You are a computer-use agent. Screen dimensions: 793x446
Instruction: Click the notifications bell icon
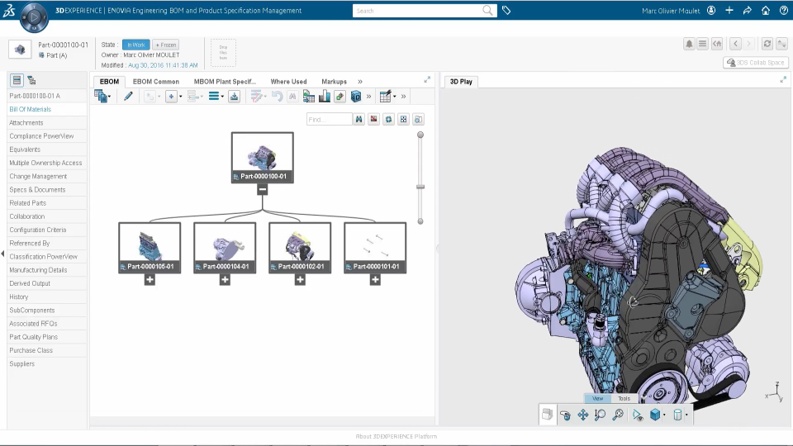click(x=689, y=44)
